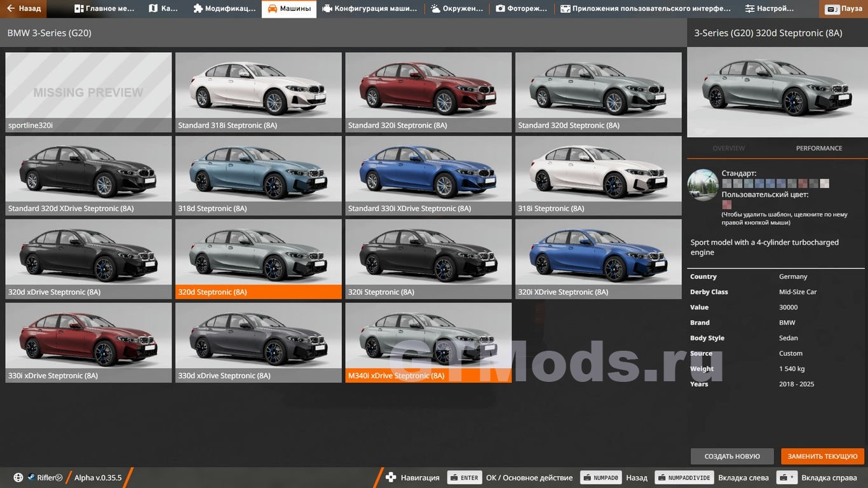The height and width of the screenshot is (488, 868).
Task: Click the Rifler account name
Action: tap(46, 478)
